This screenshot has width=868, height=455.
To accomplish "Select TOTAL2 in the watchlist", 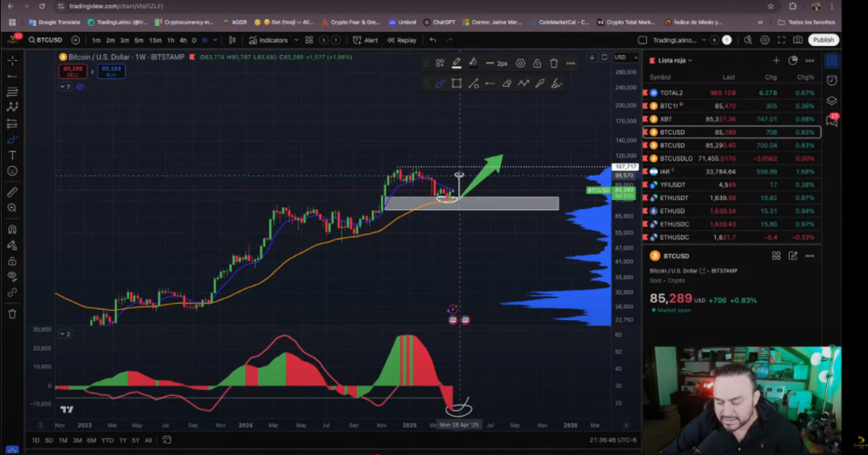I will 731,92.
